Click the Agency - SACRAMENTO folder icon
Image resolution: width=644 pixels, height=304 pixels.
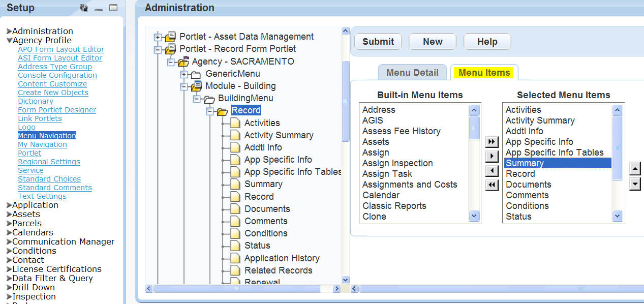click(183, 62)
